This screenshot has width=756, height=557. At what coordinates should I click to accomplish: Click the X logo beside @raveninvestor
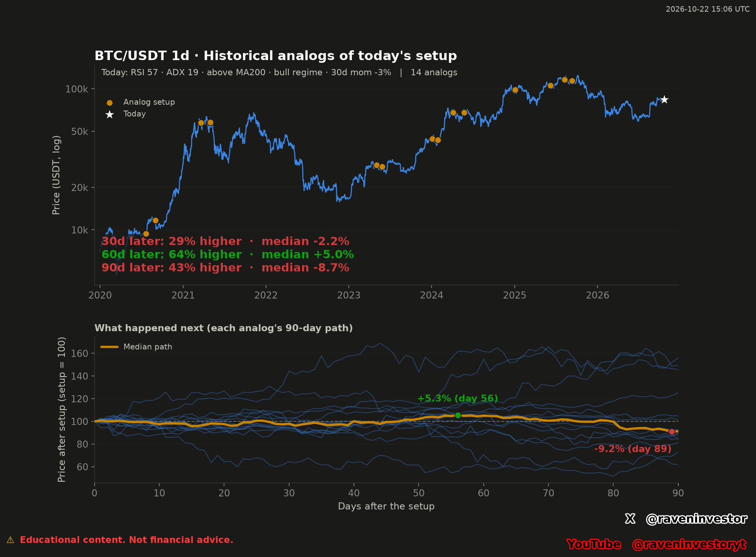[630, 519]
